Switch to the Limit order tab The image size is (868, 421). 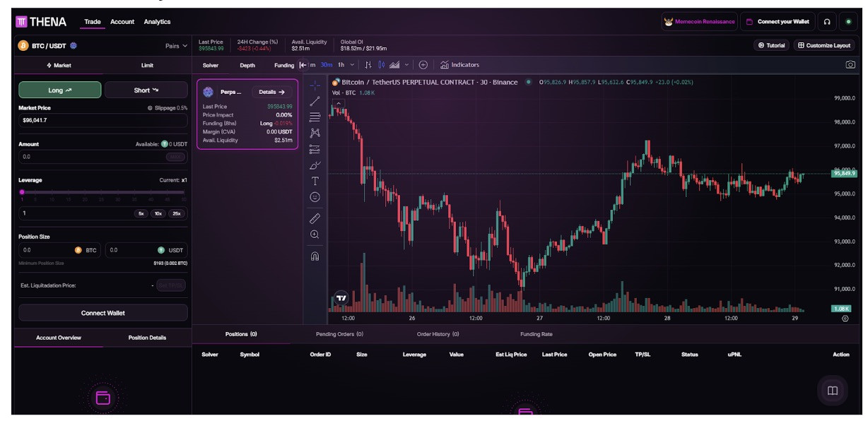(147, 66)
